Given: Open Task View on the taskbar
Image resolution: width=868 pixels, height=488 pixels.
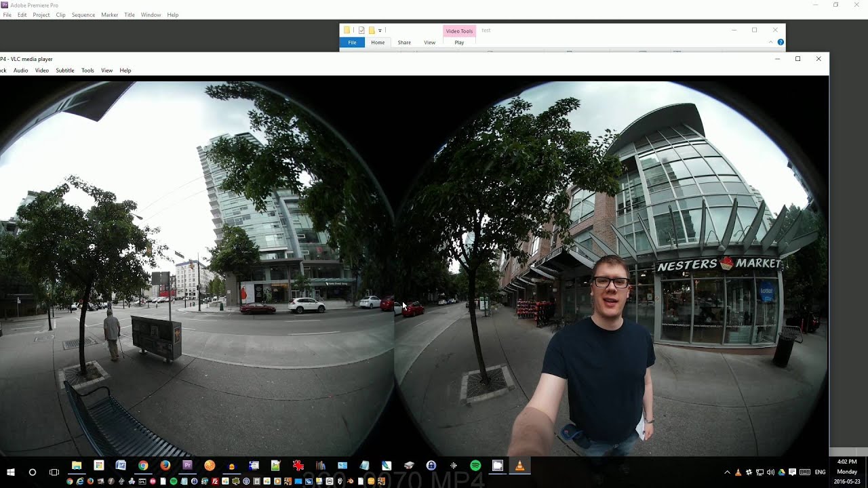Looking at the screenshot, I should coord(54,472).
